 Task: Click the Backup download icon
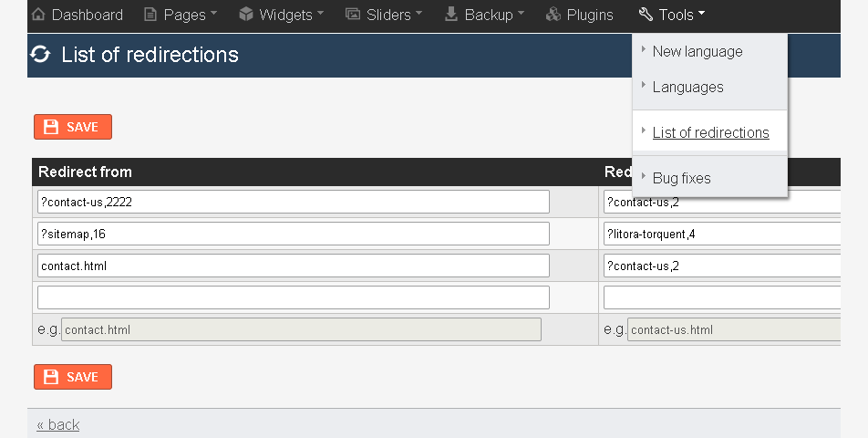point(451,14)
